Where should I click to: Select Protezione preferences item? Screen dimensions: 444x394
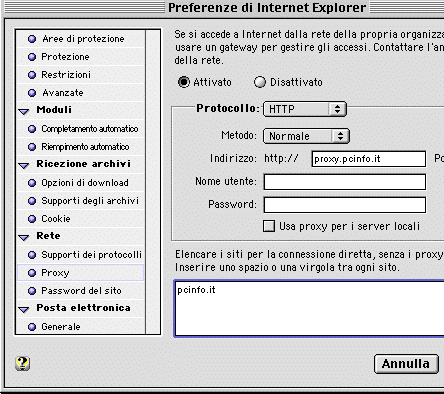point(81,57)
